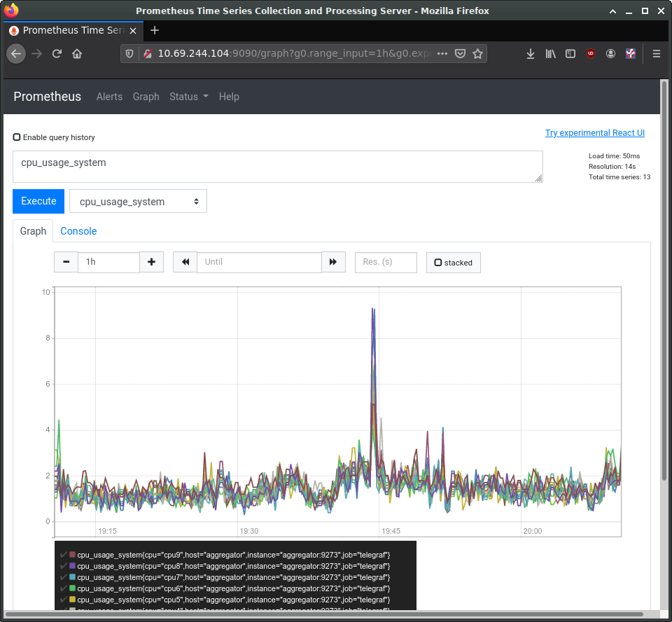Open the page actions three-dots menu

(442, 54)
